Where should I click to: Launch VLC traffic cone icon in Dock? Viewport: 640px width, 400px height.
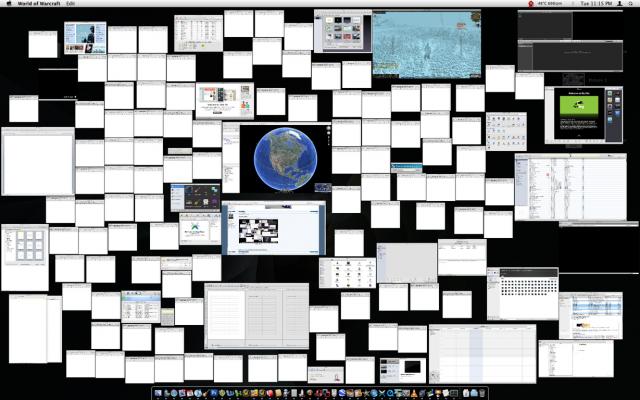tap(414, 393)
